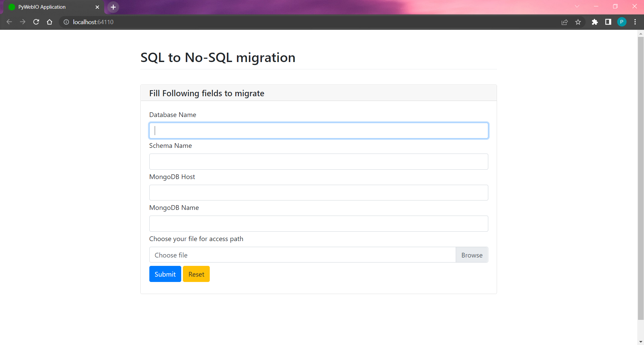Click the window controls chevron

click(x=577, y=6)
